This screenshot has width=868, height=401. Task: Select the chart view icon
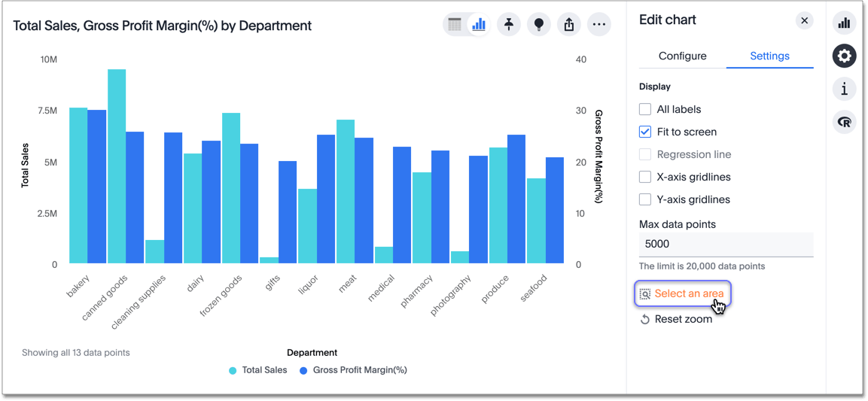(x=478, y=25)
